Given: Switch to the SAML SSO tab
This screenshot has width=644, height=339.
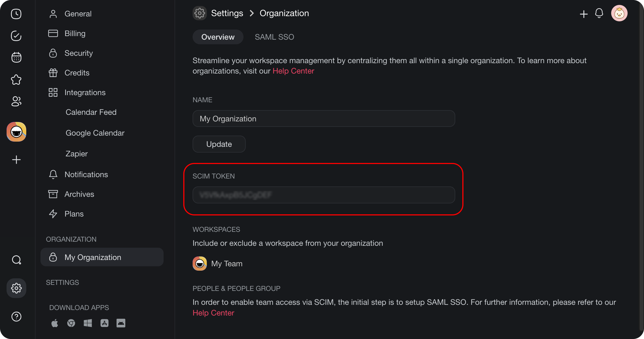Looking at the screenshot, I should tap(274, 37).
